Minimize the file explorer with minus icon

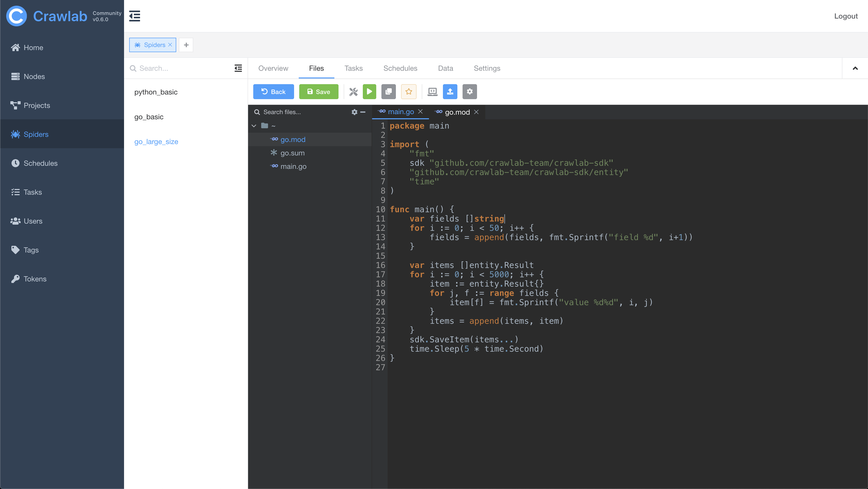pos(363,112)
